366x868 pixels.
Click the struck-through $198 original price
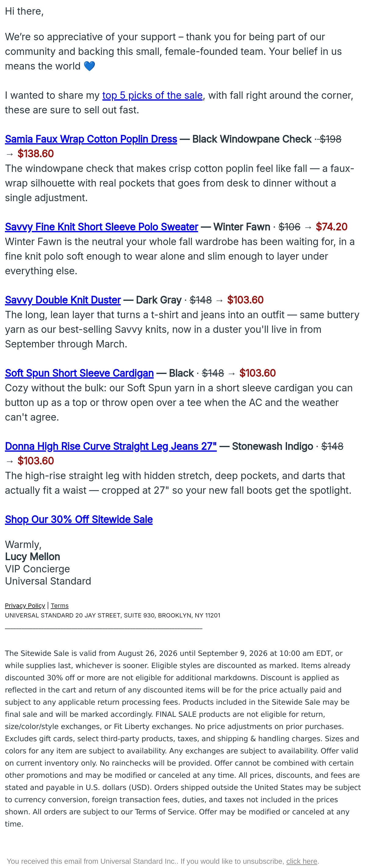[330, 139]
